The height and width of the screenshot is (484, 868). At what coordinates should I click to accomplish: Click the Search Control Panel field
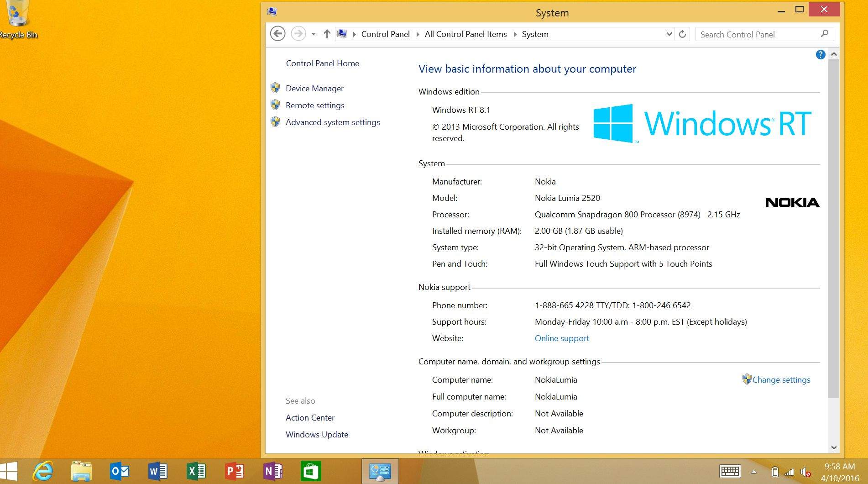coord(758,35)
